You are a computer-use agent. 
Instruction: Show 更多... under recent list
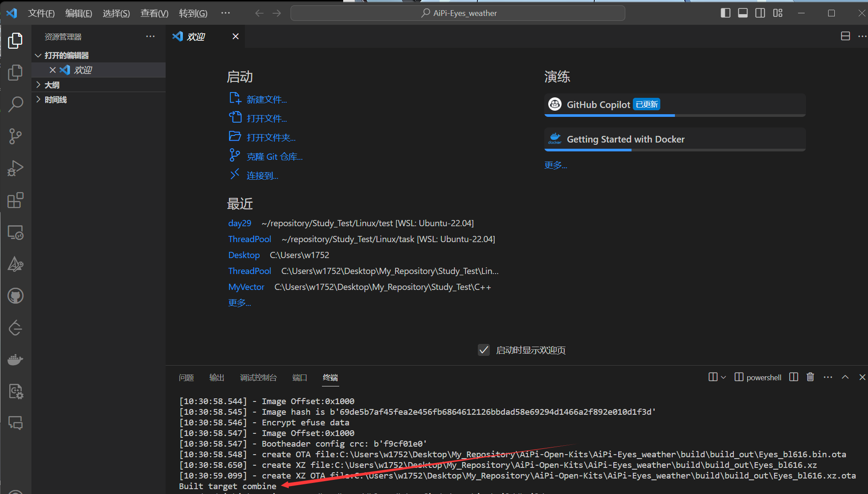pyautogui.click(x=239, y=303)
